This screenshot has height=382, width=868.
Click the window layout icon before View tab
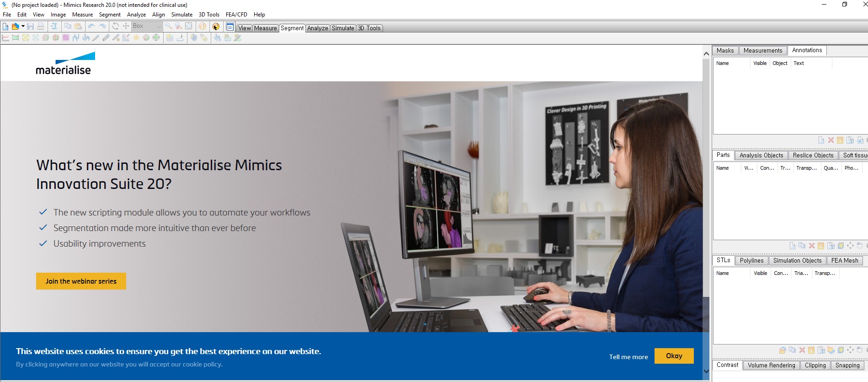(230, 27)
